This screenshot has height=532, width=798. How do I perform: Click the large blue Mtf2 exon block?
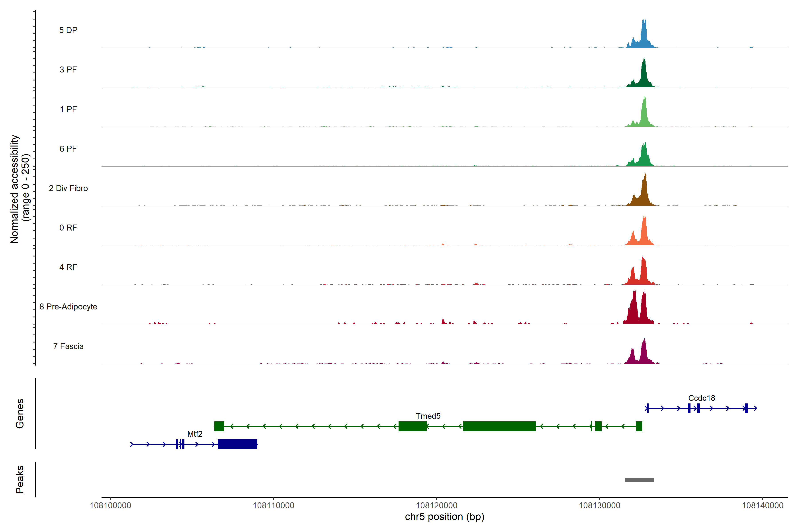click(237, 444)
